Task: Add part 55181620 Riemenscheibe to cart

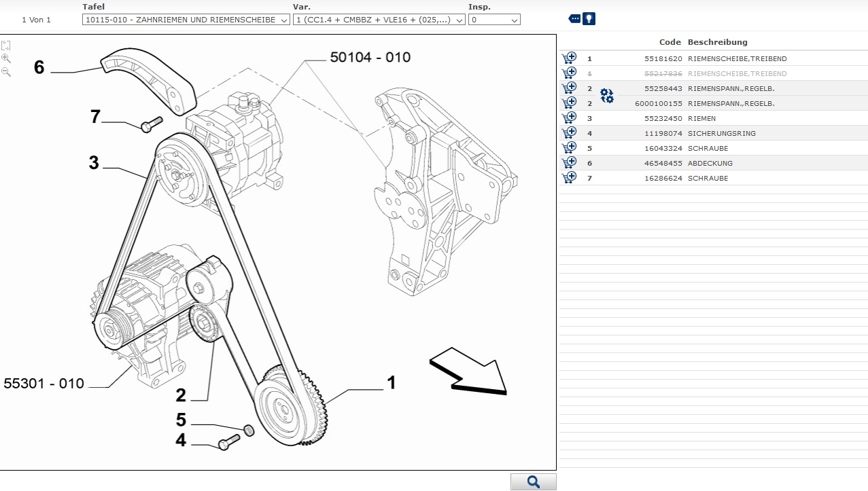Action: 569,58
